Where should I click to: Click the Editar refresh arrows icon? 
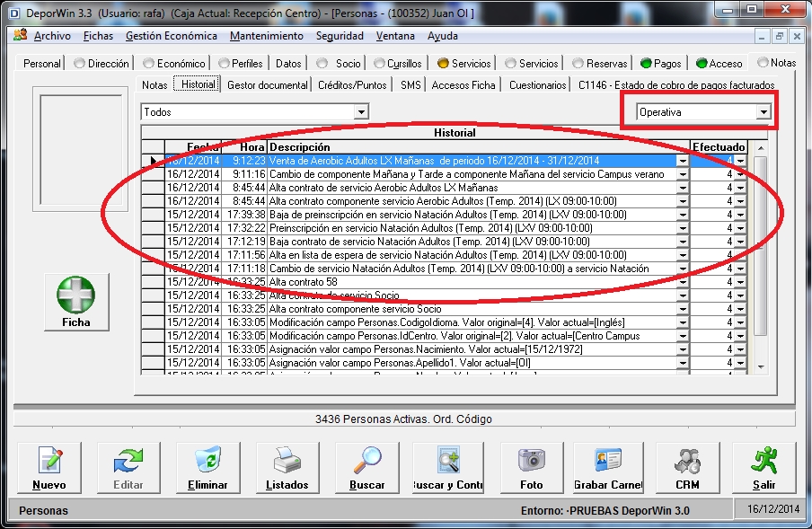pyautogui.click(x=128, y=460)
